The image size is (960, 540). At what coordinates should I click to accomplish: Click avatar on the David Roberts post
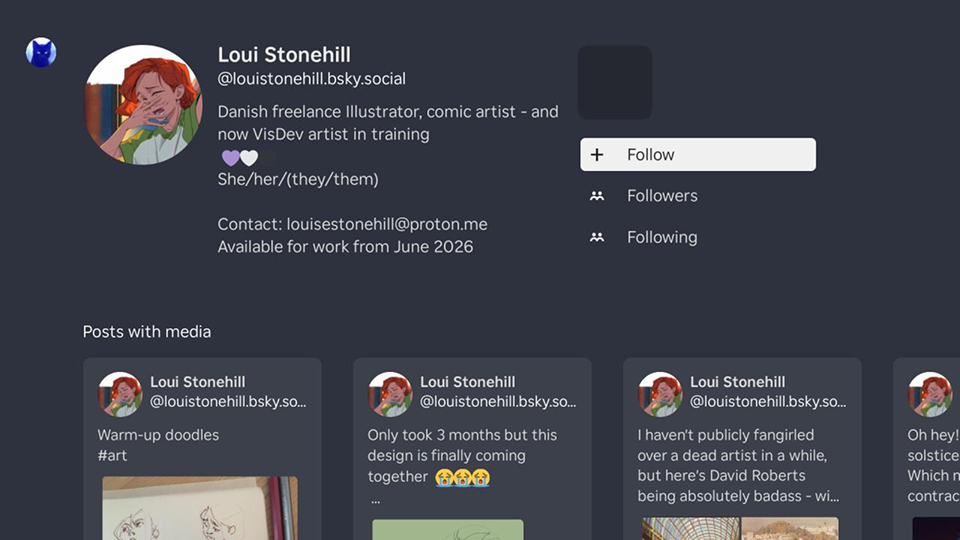click(660, 394)
